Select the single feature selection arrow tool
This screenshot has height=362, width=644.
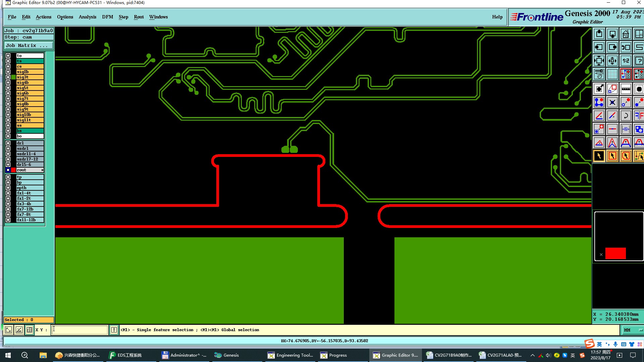[x=599, y=156]
